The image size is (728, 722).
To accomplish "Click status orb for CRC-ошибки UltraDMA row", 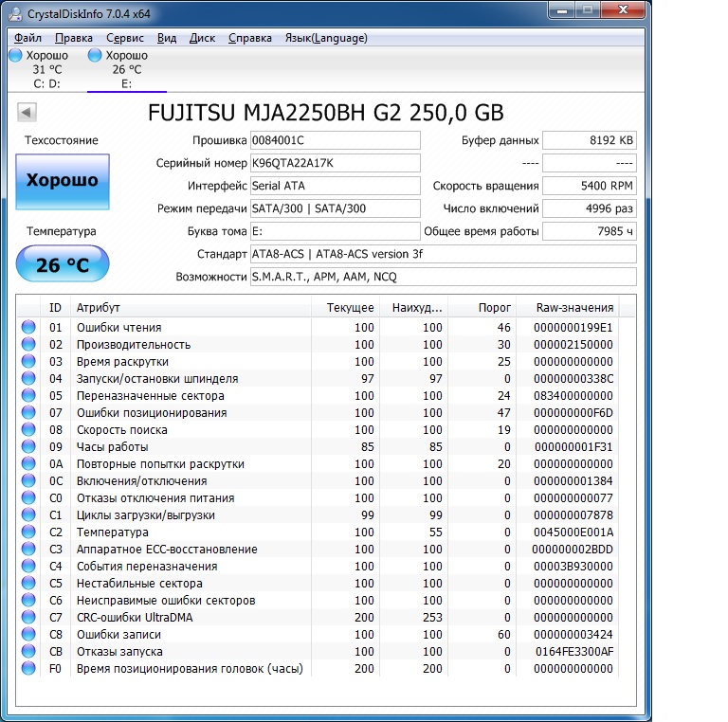I will click(x=28, y=617).
